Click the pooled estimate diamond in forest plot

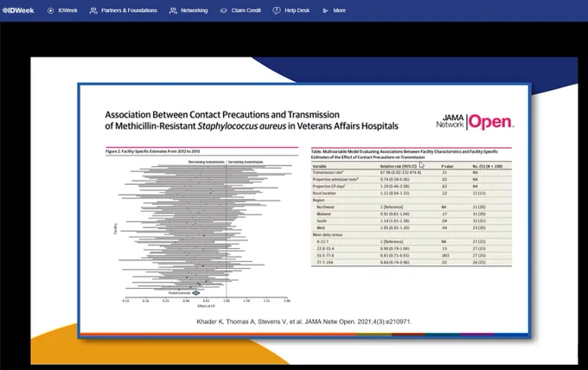coord(196,293)
